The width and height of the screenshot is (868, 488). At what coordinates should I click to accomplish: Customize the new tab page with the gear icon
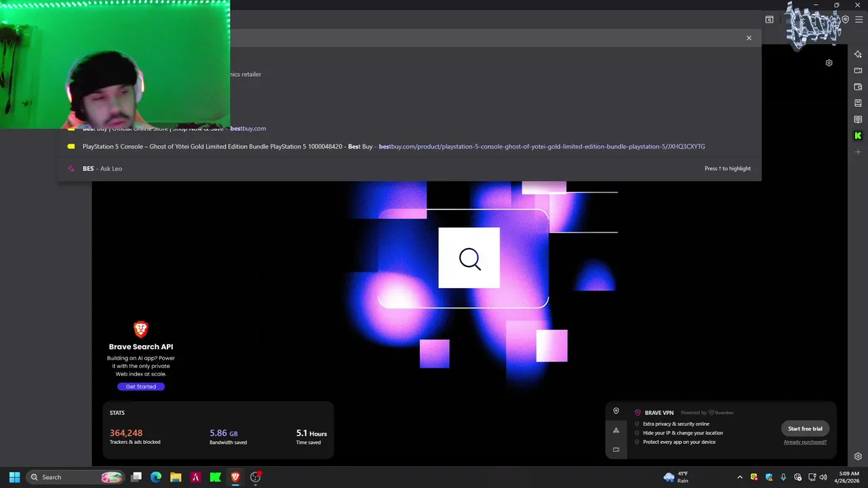(829, 63)
